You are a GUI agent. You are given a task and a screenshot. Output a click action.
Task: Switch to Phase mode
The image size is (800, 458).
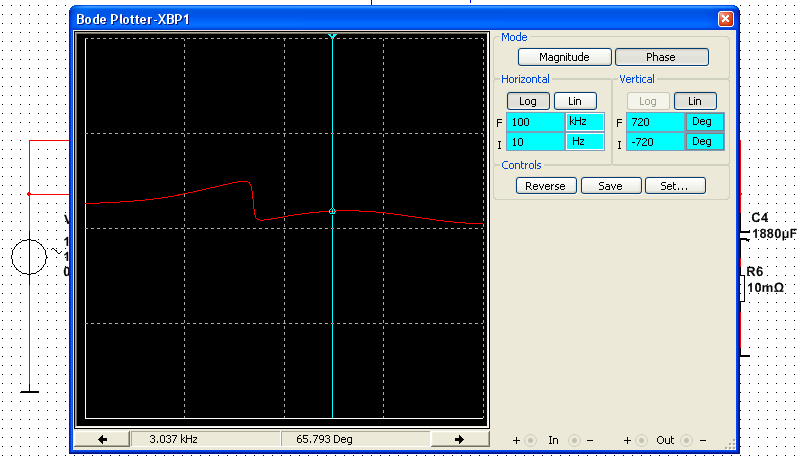click(x=661, y=57)
